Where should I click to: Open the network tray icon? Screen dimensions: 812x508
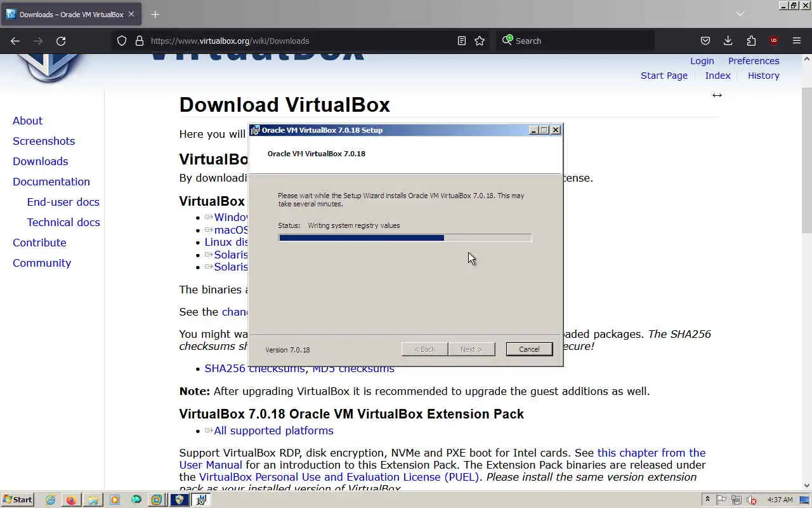coord(737,500)
